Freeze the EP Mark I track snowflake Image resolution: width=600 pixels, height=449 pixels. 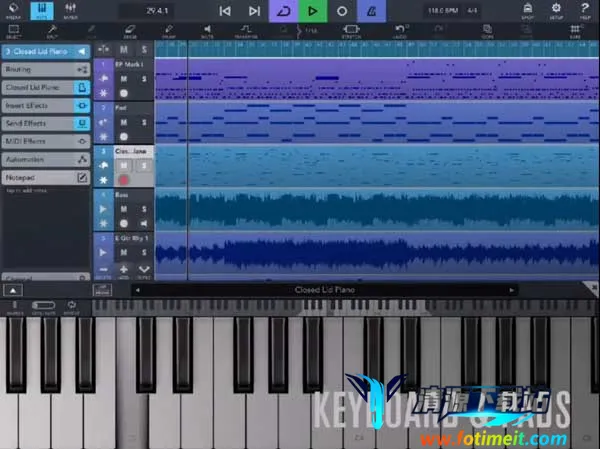coord(103,93)
